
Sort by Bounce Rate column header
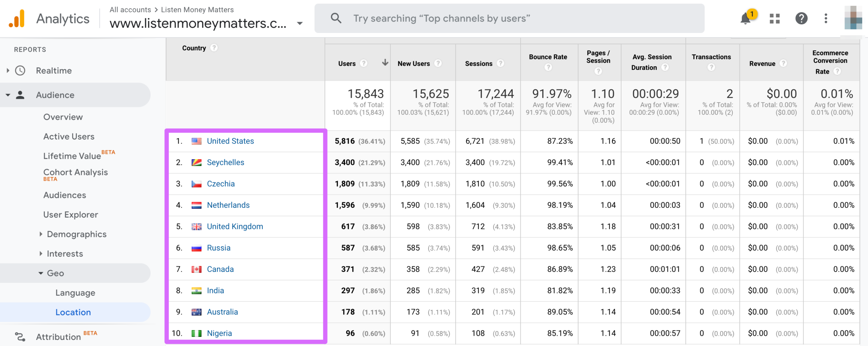548,57
